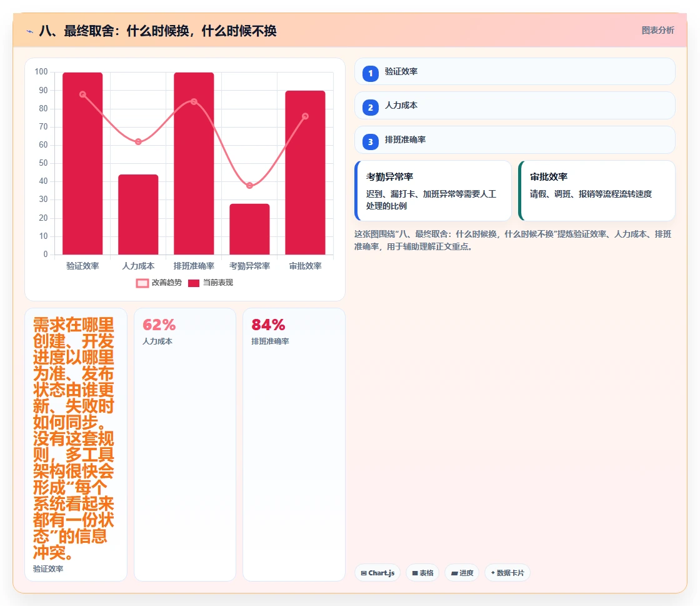Click the 审批效率 bar in chart
700x606 pixels.
tap(306, 173)
